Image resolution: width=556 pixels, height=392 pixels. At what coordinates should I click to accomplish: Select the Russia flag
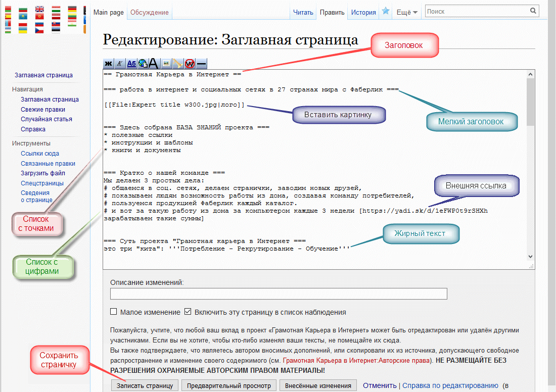click(x=39, y=23)
